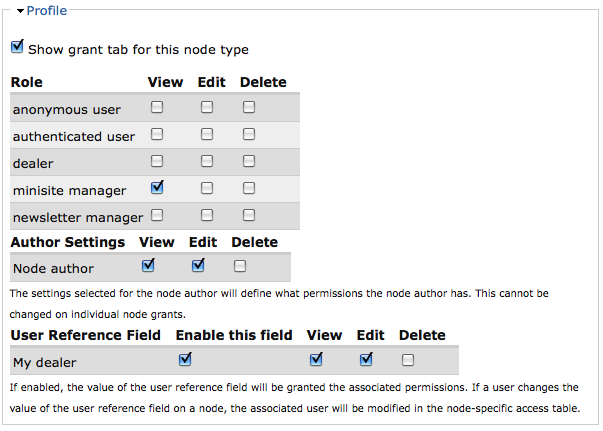The height and width of the screenshot is (431, 603).
Task: Check Edit for authenticated user
Action: click(x=207, y=134)
